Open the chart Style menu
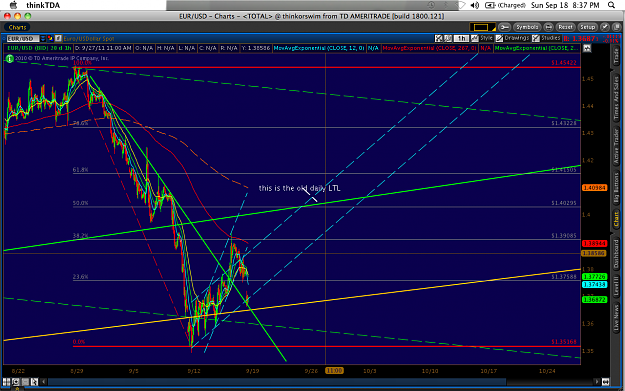625x391 pixels. click(482, 38)
